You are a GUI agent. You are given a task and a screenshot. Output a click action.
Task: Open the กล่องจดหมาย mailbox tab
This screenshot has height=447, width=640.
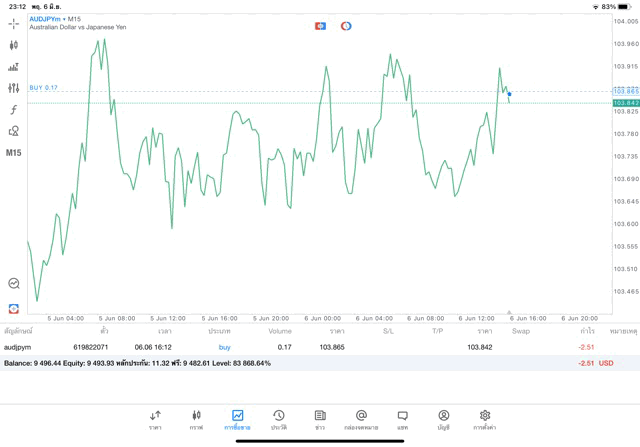point(361,419)
